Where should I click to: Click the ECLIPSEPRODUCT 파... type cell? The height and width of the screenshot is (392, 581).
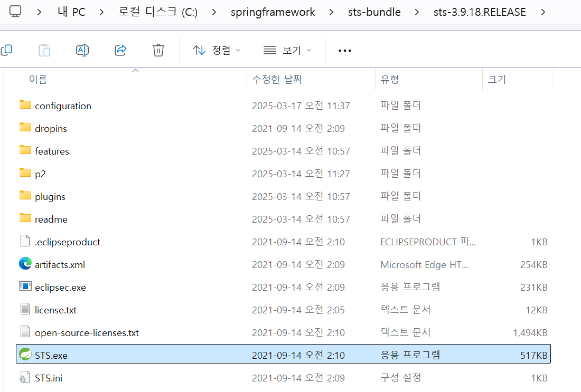428,242
